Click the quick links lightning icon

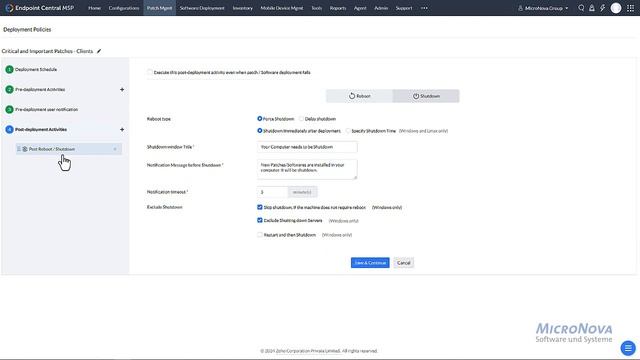[x=602, y=8]
